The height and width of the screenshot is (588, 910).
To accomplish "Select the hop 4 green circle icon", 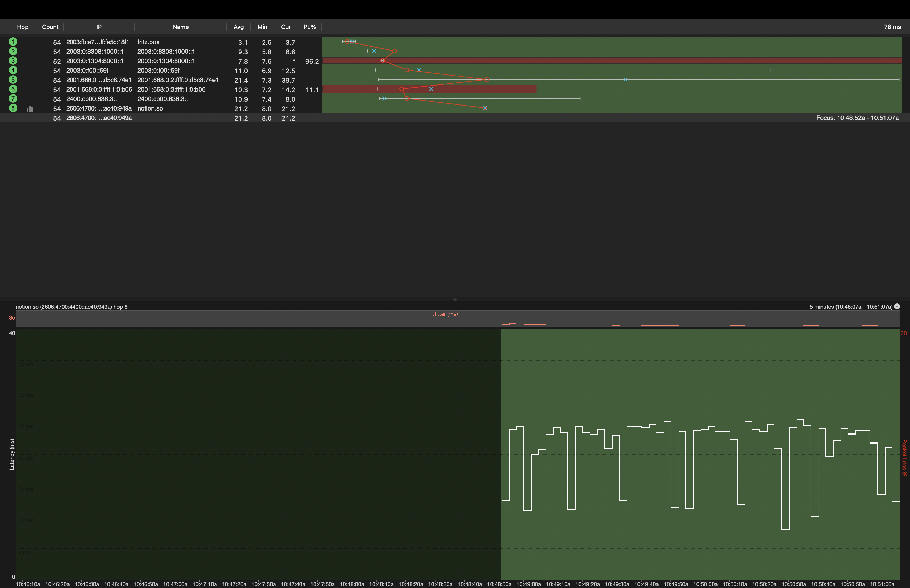I will point(13,70).
